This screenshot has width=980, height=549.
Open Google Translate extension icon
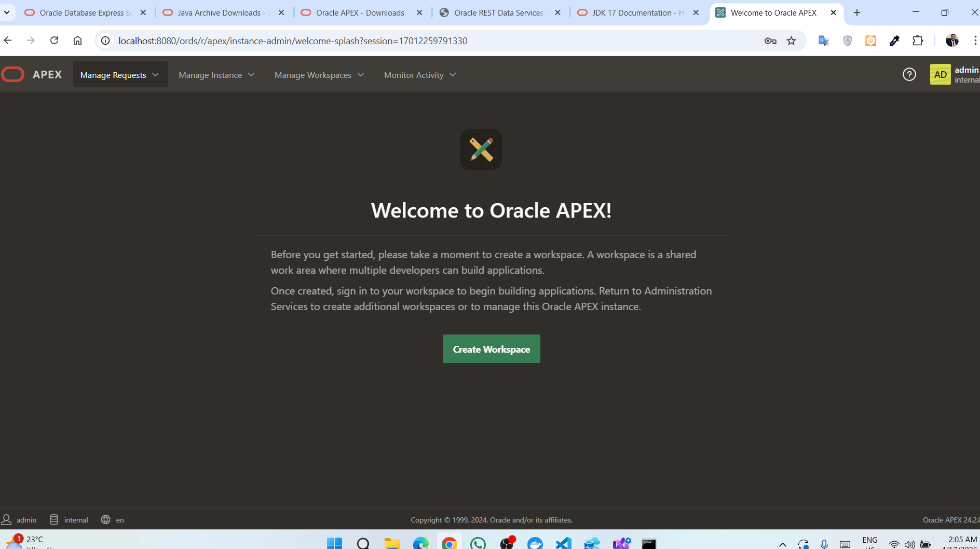(824, 41)
